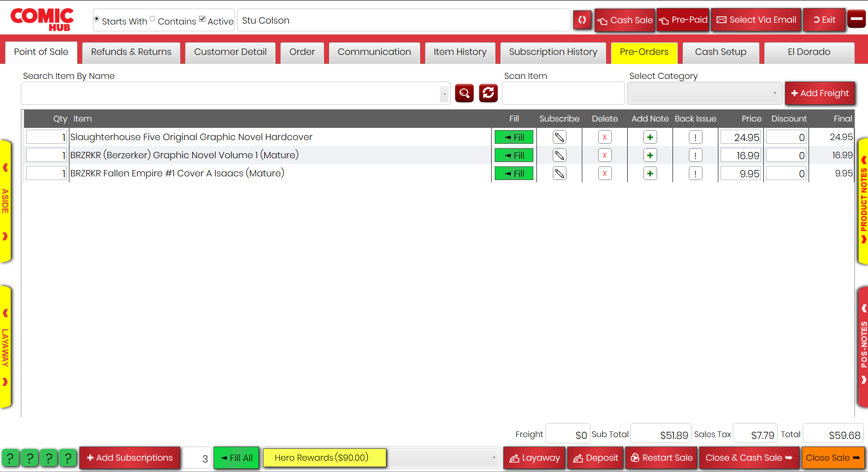Click Close & Cash Sale button
Viewport: 868px width, 472px height.
tap(749, 458)
